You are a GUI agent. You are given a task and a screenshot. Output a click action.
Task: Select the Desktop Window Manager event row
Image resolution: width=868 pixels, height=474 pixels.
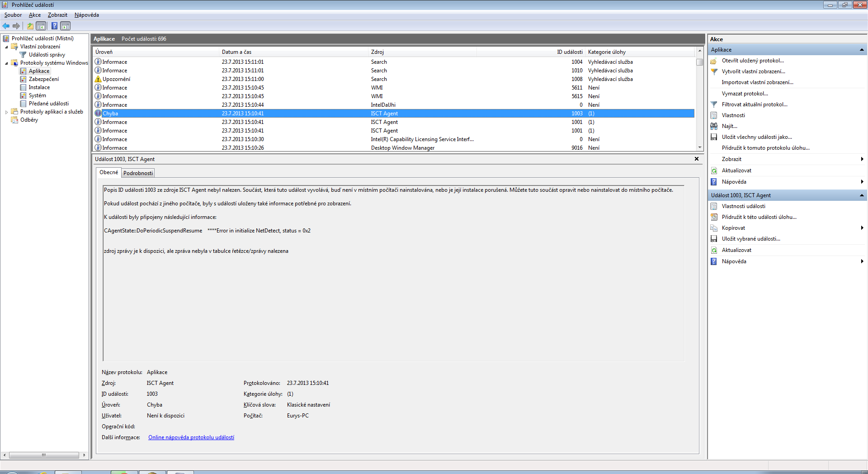[394, 148]
